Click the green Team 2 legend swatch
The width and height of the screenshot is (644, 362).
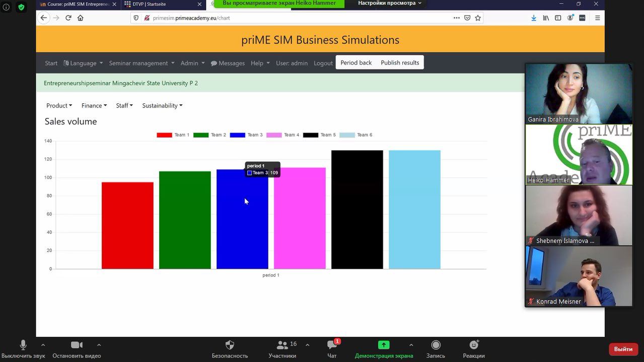tap(201, 135)
